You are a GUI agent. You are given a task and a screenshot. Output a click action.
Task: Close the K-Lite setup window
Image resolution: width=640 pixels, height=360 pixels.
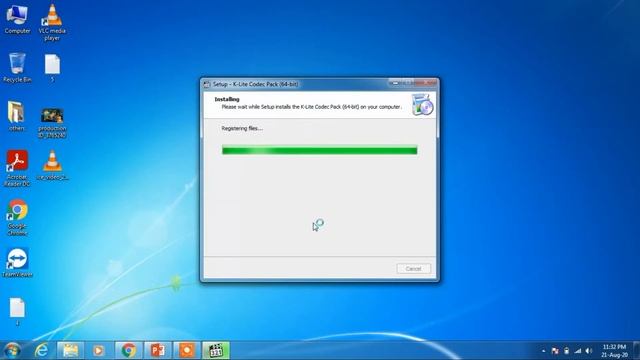pos(427,83)
